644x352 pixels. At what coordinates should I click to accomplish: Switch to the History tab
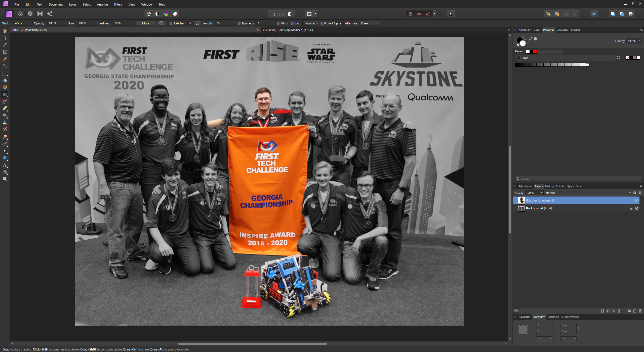click(549, 186)
